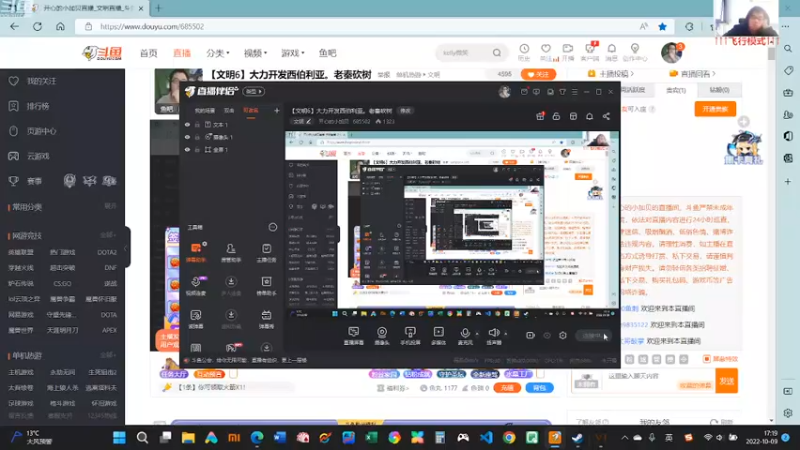Open the settings gear in bottom control bar
Screen dimensions: 800x450
[x=563, y=335]
